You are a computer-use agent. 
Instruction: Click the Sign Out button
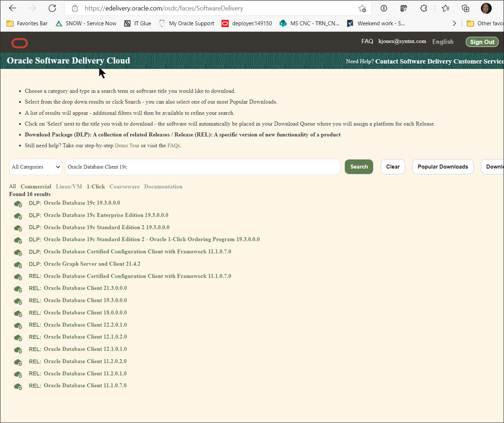[x=482, y=42]
